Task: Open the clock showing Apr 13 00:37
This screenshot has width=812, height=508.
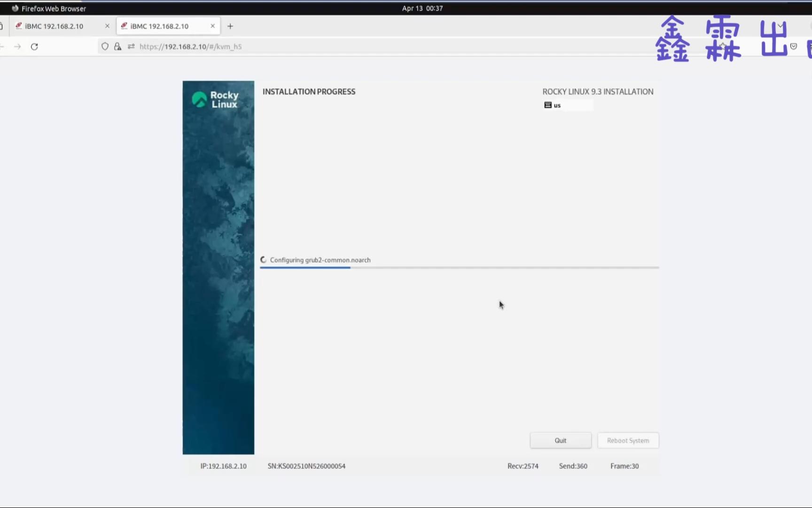Action: [x=422, y=8]
